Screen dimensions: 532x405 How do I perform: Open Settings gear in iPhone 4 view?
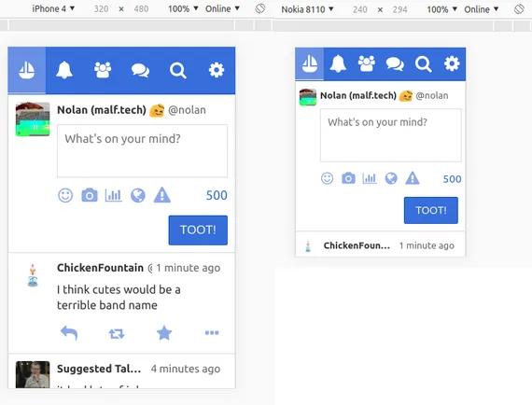tap(217, 70)
